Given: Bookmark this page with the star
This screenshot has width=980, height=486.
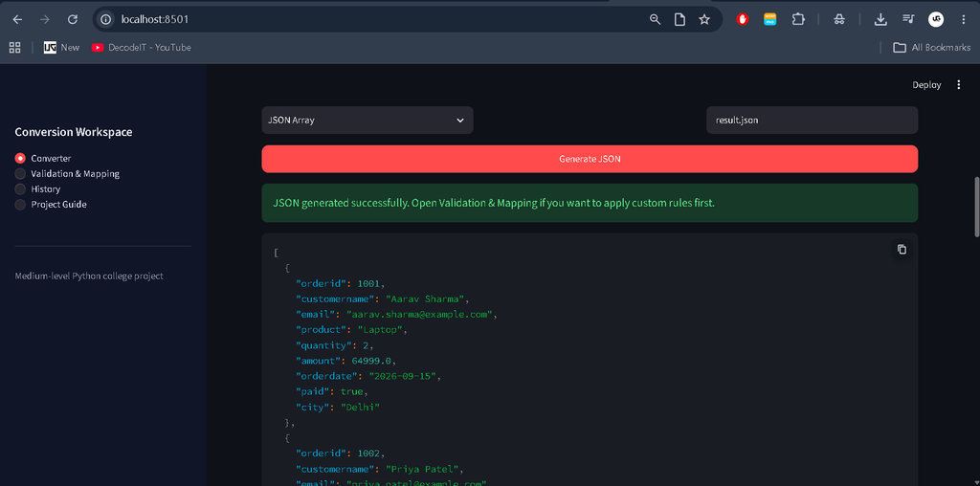Looking at the screenshot, I should 704,19.
